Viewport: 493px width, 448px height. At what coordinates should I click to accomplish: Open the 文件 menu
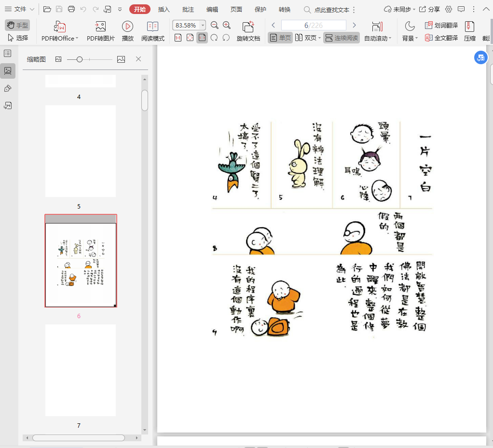pyautogui.click(x=19, y=9)
